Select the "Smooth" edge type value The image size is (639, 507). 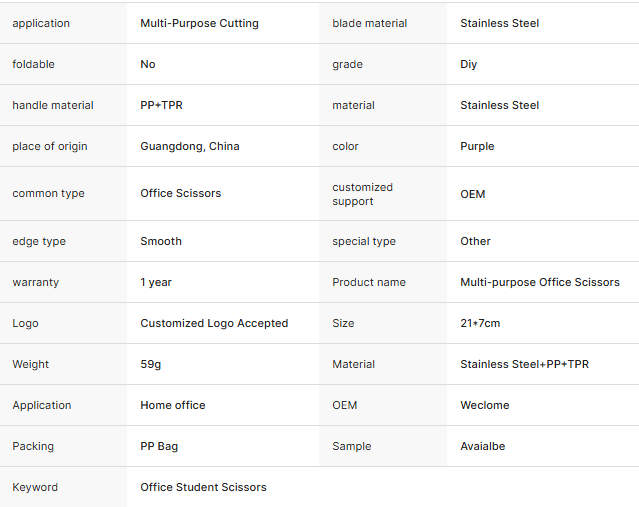click(161, 241)
